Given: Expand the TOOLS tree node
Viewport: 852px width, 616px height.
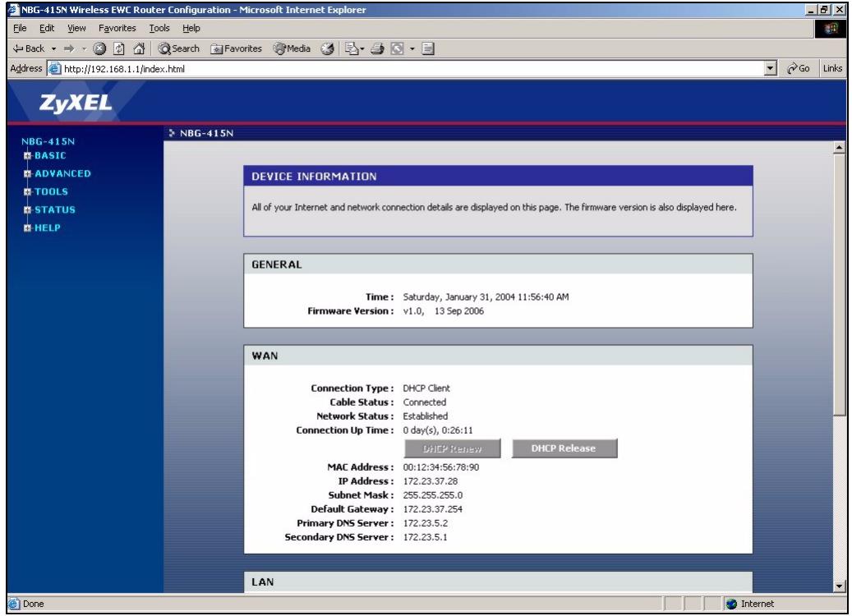Looking at the screenshot, I should pyautogui.click(x=27, y=191).
